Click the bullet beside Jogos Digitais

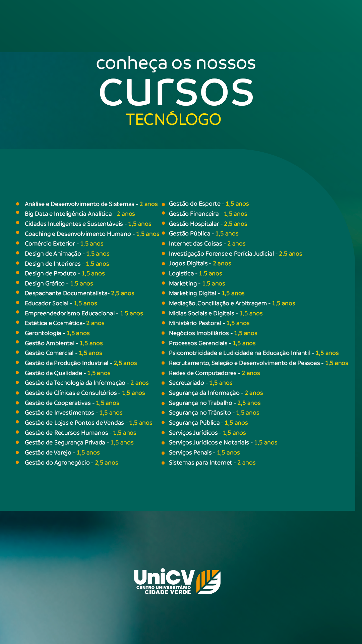pyautogui.click(x=163, y=264)
